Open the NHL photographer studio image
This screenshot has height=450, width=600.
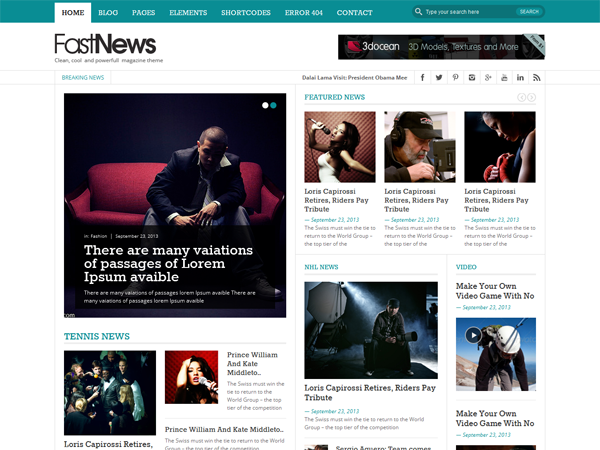tap(371, 330)
